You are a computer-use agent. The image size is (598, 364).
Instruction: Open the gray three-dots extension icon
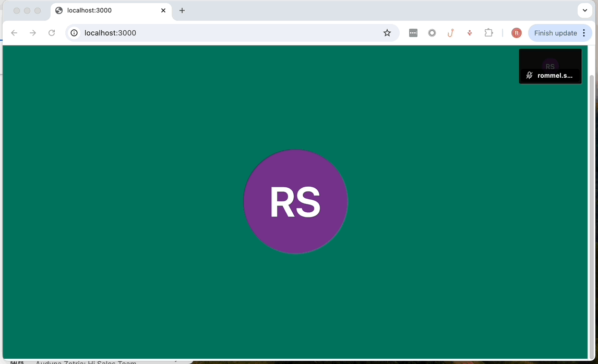tap(413, 33)
